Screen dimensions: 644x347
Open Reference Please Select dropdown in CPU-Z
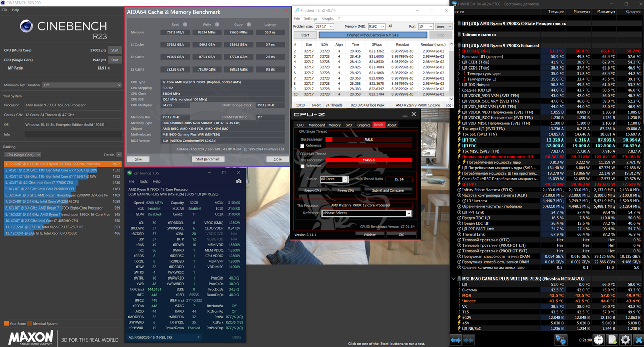pyautogui.click(x=366, y=213)
